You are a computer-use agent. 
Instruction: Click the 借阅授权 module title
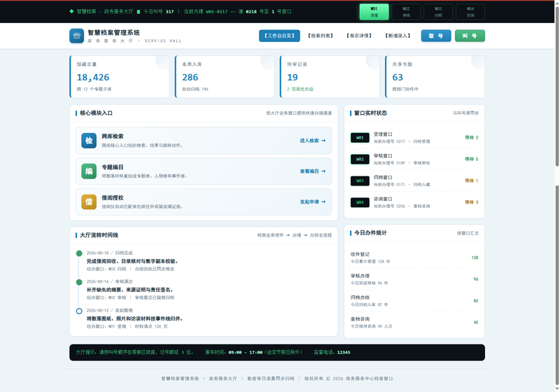(x=113, y=198)
